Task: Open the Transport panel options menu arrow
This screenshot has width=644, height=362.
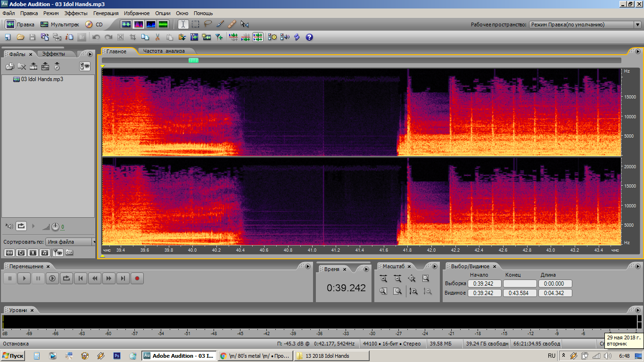Action: coord(308,266)
